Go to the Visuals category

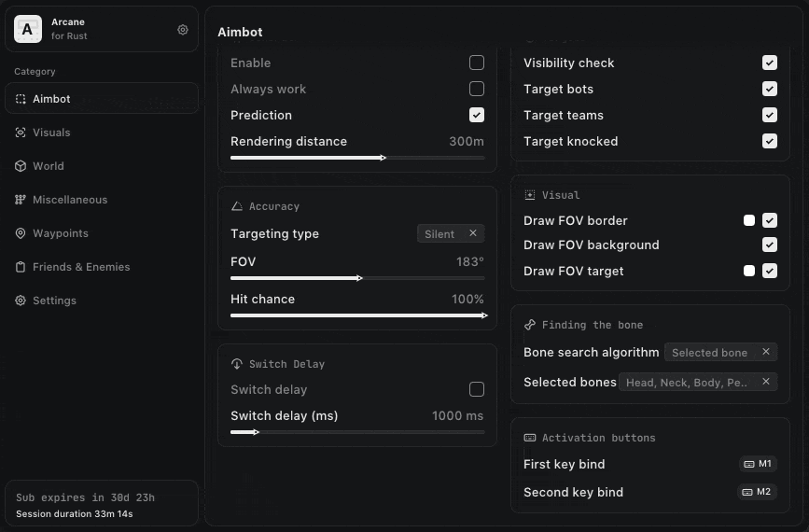(x=51, y=133)
